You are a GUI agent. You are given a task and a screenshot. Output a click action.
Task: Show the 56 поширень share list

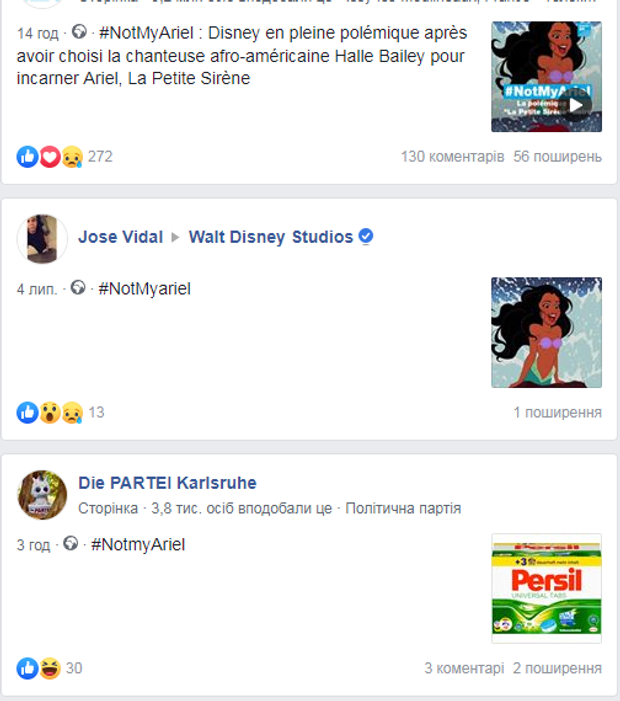tap(557, 157)
